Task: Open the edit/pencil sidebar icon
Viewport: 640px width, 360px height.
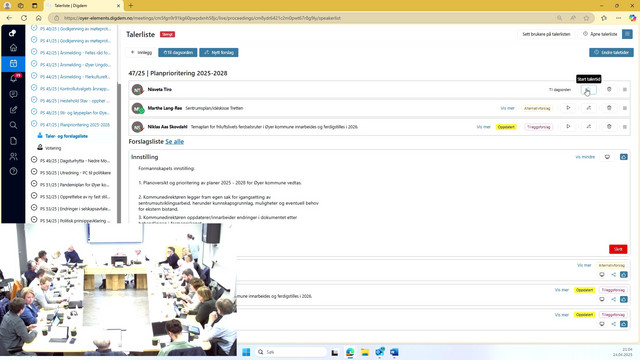Action: (x=13, y=109)
